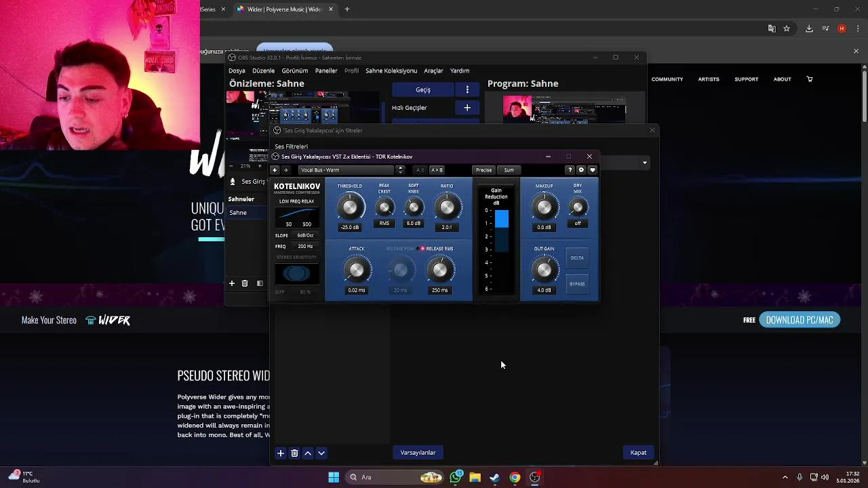Click the Kapat button in filters dialog
This screenshot has width=868, height=488.
(638, 453)
